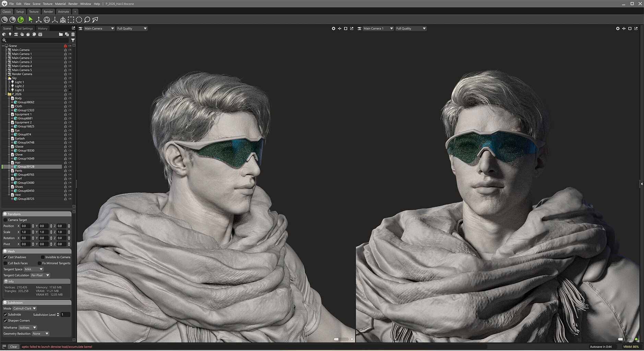Toggle the Sharpen Corners checkbox
The width and height of the screenshot is (644, 351).
click(5, 321)
